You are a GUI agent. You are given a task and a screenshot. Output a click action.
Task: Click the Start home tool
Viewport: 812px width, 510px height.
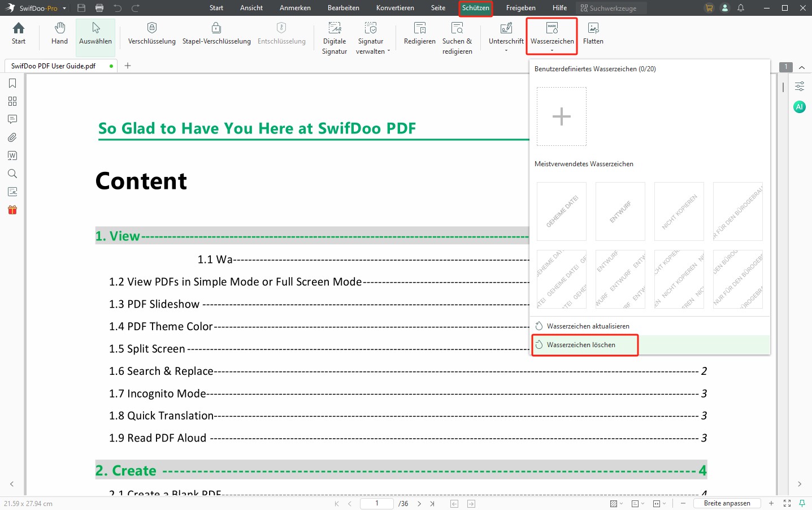click(x=19, y=34)
